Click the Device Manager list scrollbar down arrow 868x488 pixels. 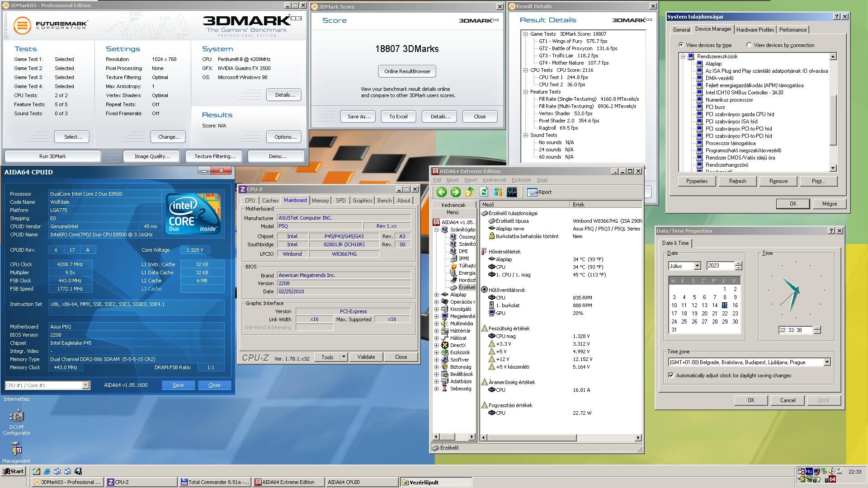833,168
